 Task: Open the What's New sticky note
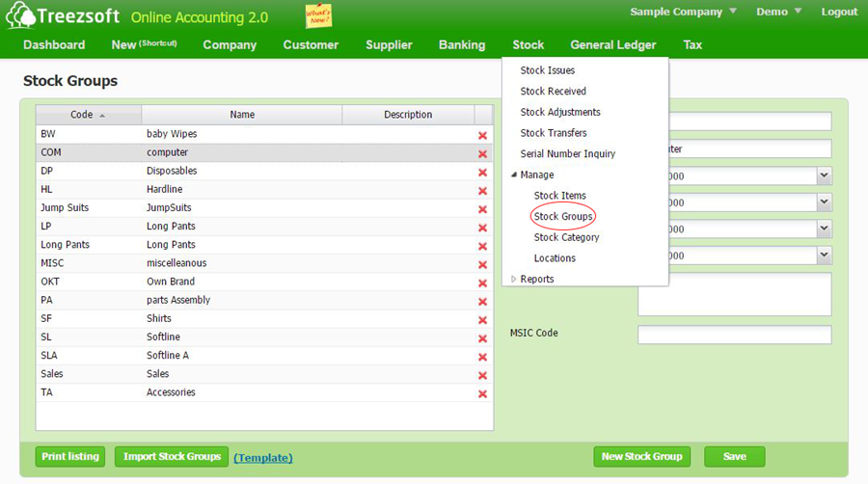point(317,15)
